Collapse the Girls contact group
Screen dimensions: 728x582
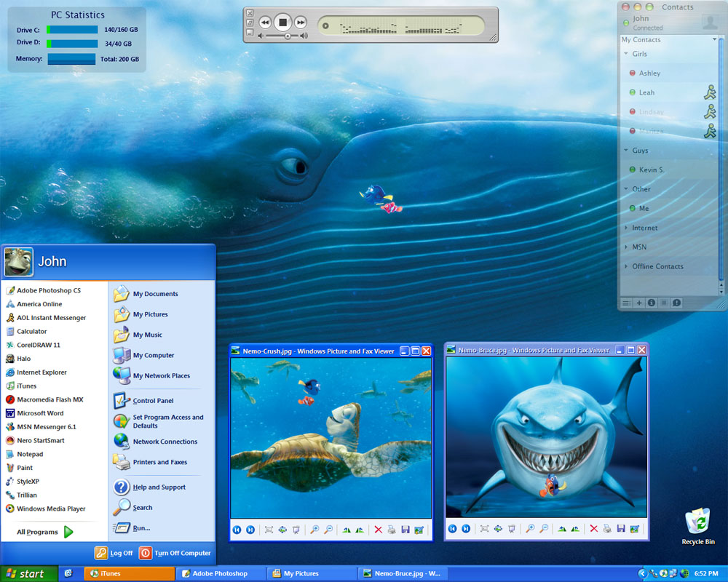[625, 54]
